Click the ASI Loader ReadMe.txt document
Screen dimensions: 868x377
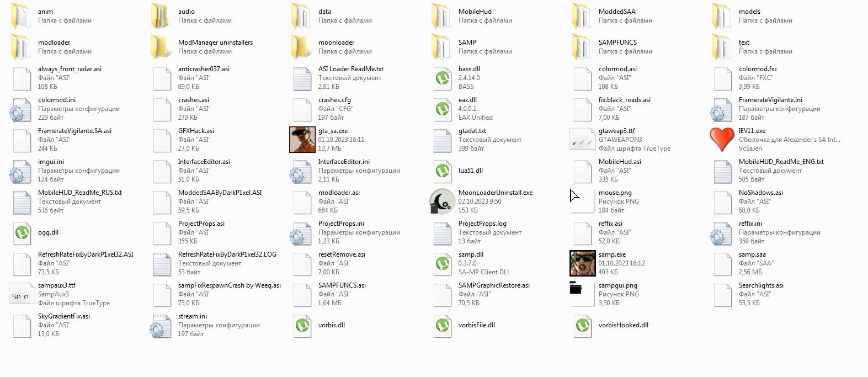tap(302, 78)
